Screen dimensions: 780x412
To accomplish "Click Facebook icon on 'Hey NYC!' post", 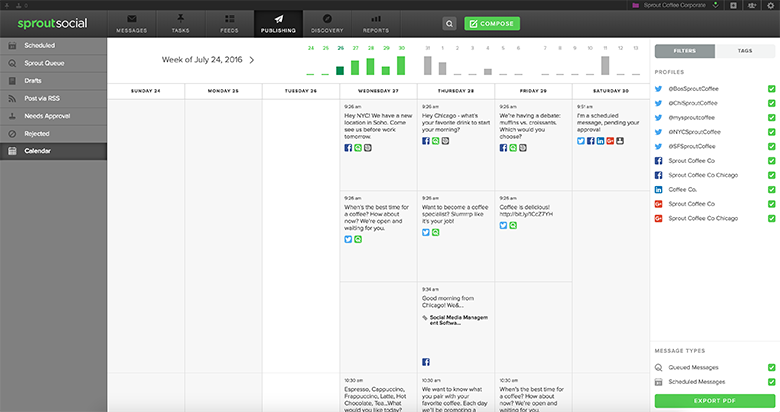I will 348,148.
